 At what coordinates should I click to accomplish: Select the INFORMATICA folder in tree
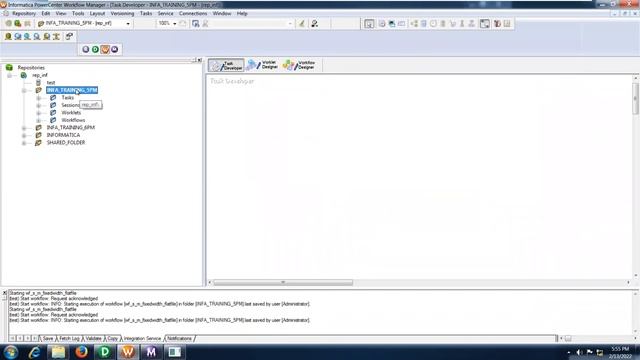(x=63, y=135)
